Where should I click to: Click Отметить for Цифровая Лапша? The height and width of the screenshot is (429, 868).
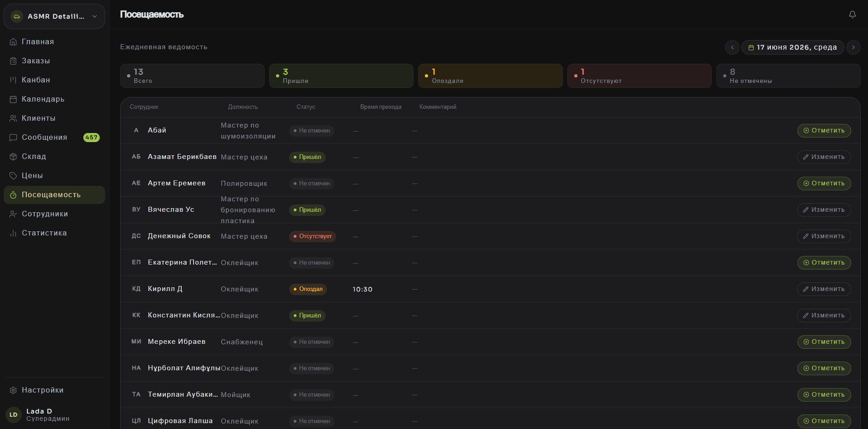(x=824, y=421)
